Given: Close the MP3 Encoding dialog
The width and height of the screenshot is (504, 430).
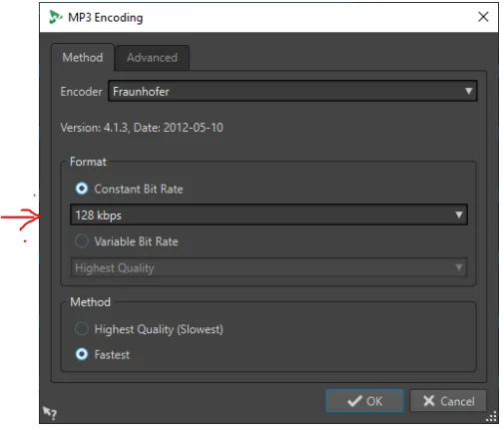Looking at the screenshot, I should [483, 17].
